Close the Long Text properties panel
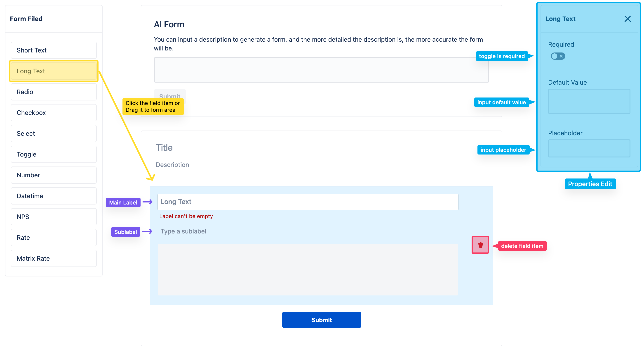 point(627,19)
